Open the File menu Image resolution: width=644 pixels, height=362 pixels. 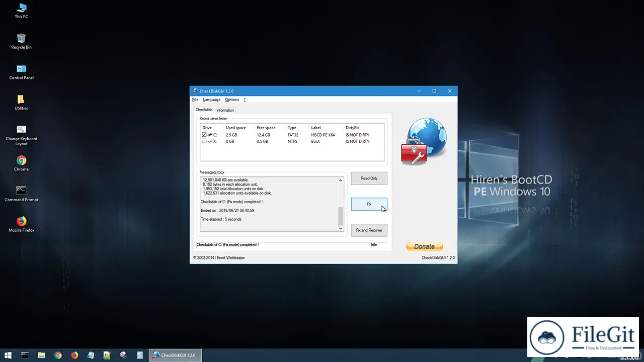click(195, 100)
